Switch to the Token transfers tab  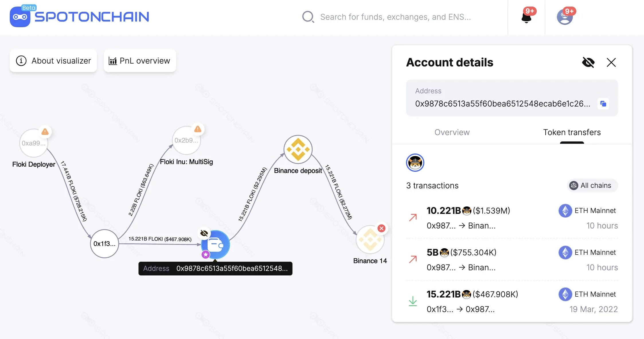click(x=572, y=132)
